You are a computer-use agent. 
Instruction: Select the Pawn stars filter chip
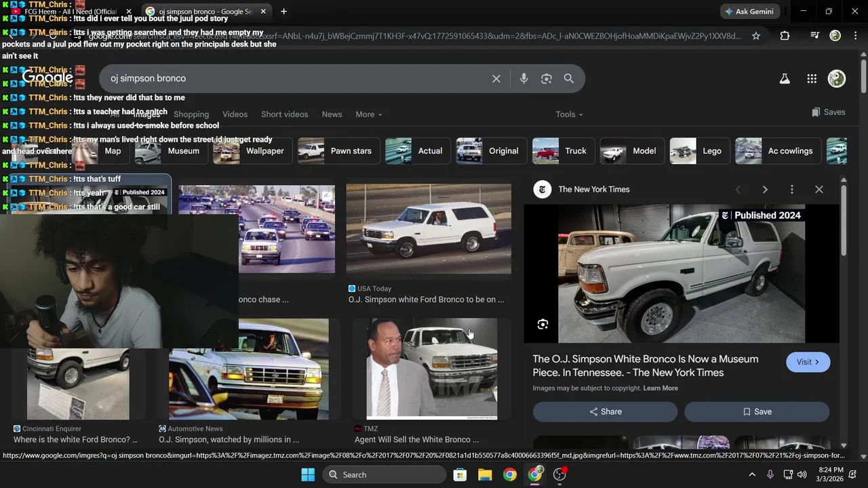(338, 151)
